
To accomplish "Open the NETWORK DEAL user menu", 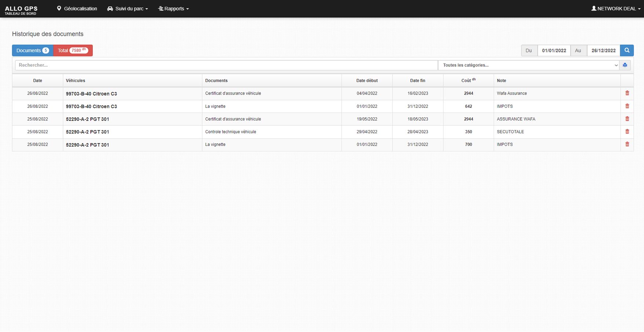I will tap(616, 9).
